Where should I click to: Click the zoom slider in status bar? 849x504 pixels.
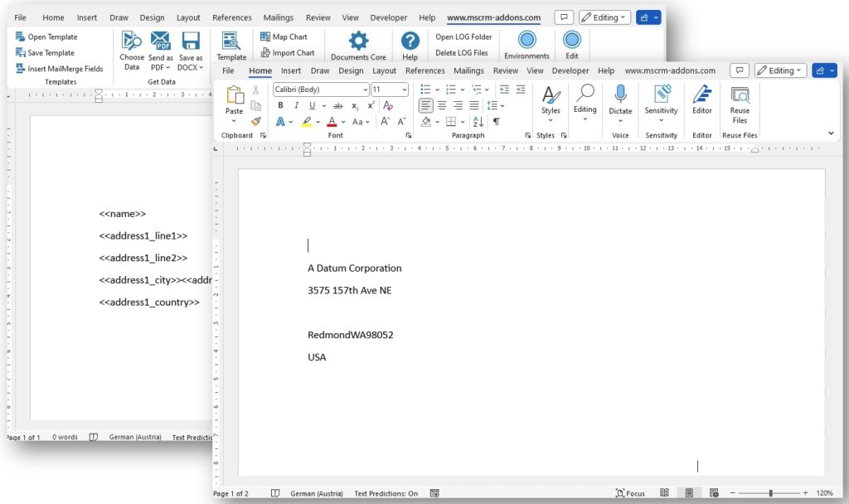769,493
